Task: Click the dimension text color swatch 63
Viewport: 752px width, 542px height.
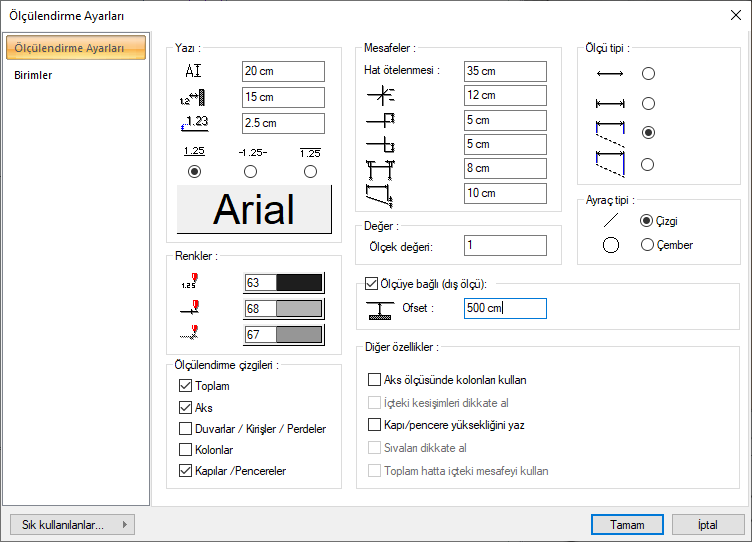Action: tap(284, 283)
